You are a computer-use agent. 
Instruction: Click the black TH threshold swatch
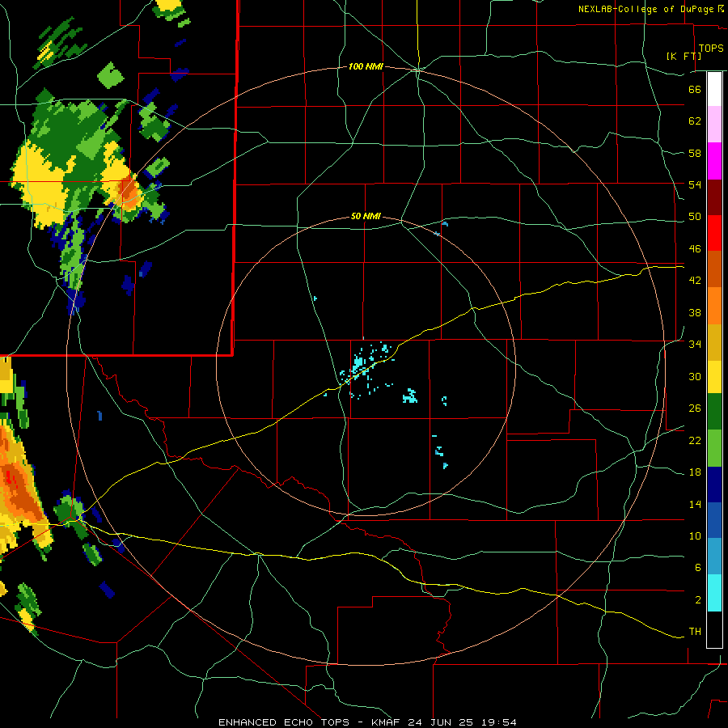(714, 629)
